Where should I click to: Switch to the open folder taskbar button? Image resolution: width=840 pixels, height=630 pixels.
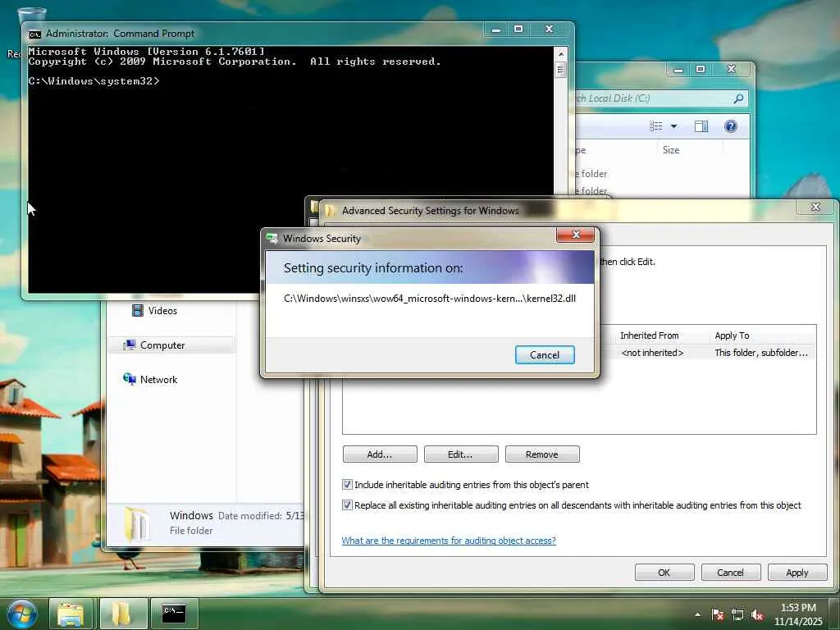[x=123, y=614]
